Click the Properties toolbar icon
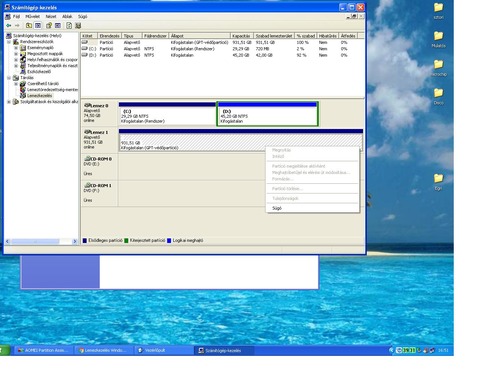Viewport: 480px width, 384px height. click(x=49, y=25)
